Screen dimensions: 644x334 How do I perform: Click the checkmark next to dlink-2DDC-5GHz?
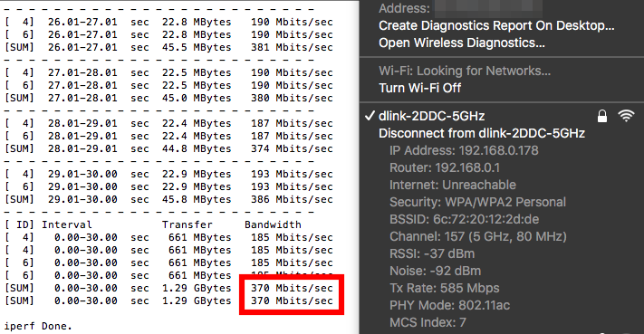pyautogui.click(x=370, y=116)
